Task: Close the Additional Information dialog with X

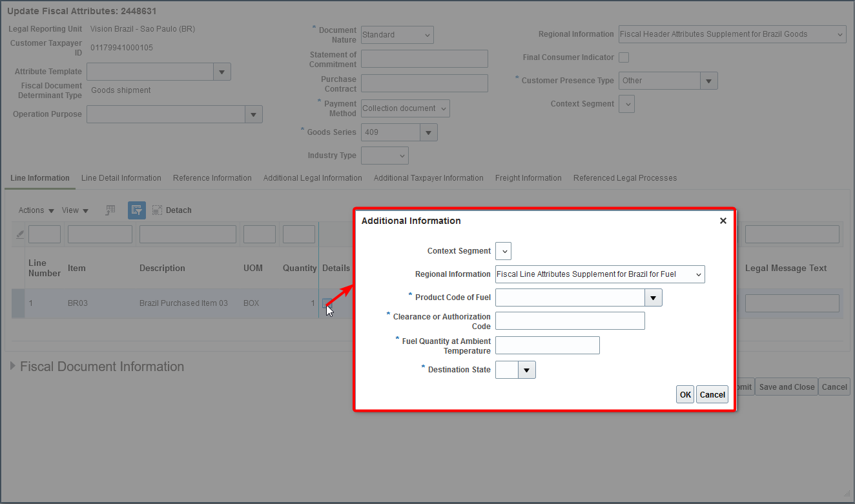Action: pos(723,221)
